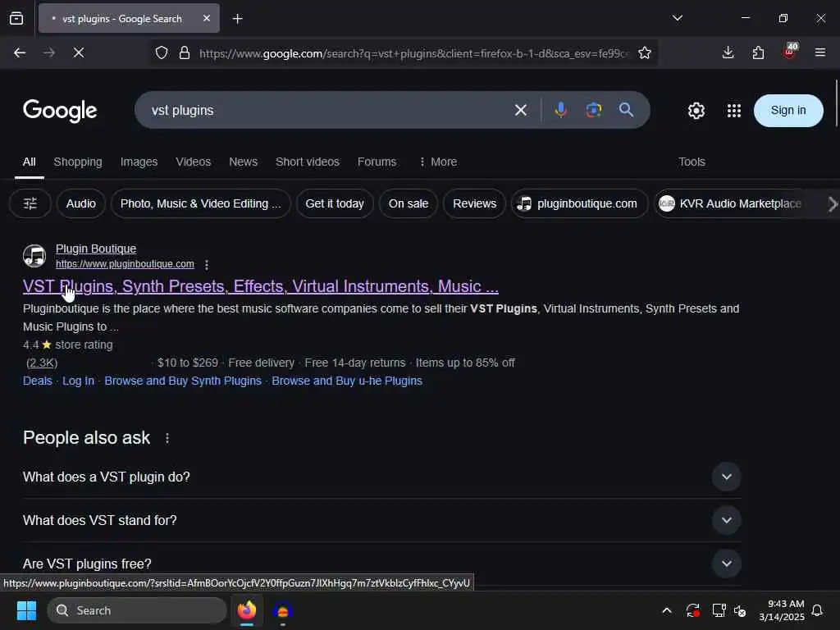Screen dimensions: 840x630
Task: Filter by KVR Audio Marketplace chip
Action: (x=732, y=203)
